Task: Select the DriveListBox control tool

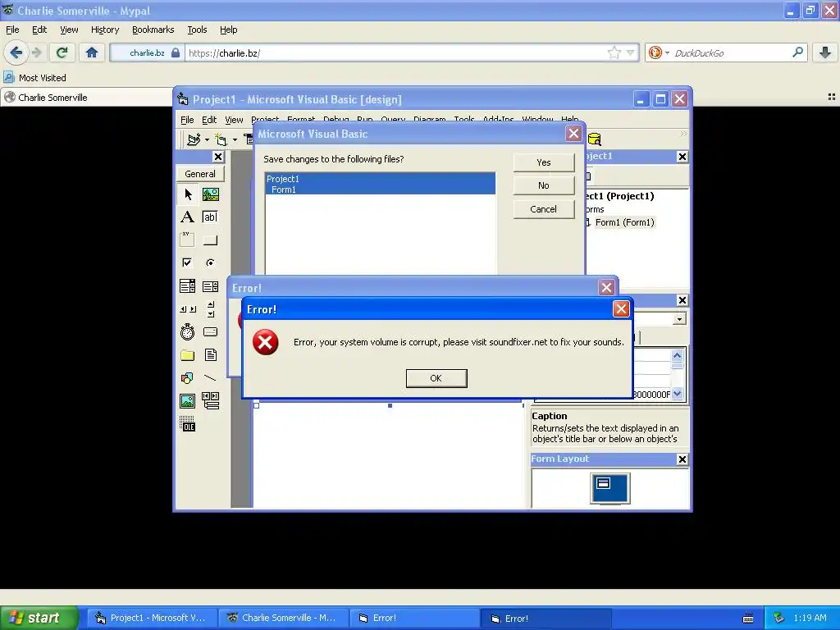Action: pyautogui.click(x=211, y=332)
